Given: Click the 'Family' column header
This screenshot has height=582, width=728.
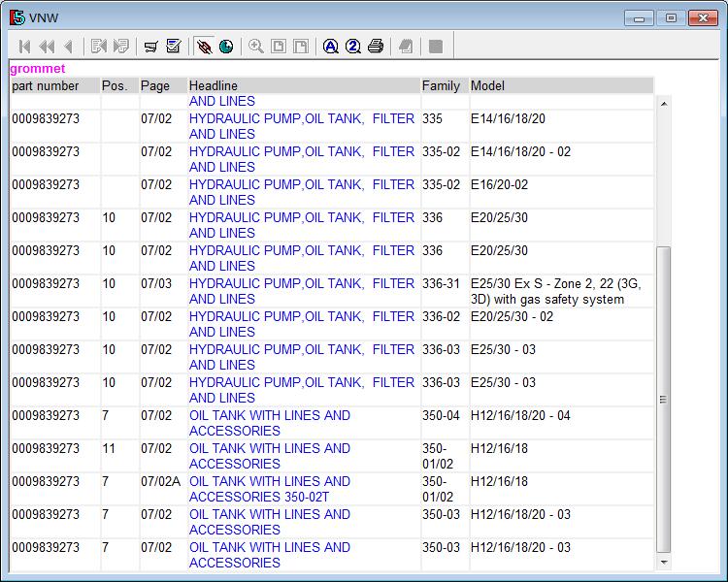Looking at the screenshot, I should tap(445, 86).
